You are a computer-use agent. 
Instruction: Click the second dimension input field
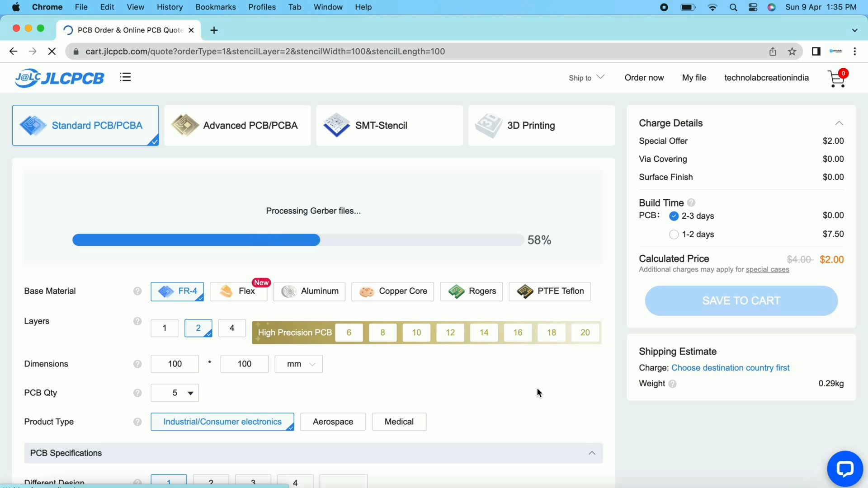pyautogui.click(x=244, y=364)
